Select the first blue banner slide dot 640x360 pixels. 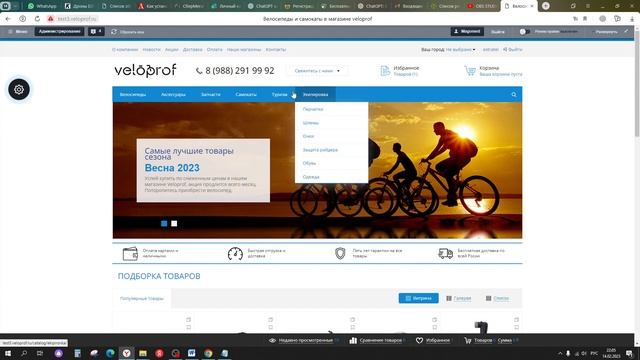click(164, 223)
